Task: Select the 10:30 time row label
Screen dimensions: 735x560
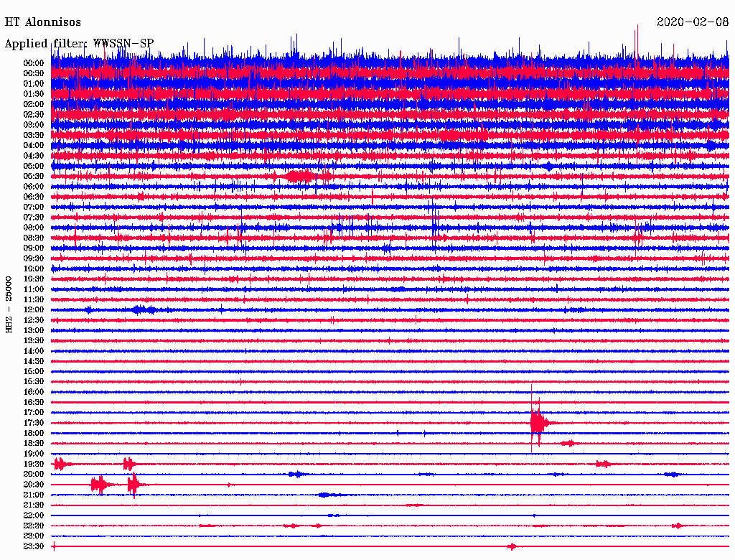Action: point(34,279)
